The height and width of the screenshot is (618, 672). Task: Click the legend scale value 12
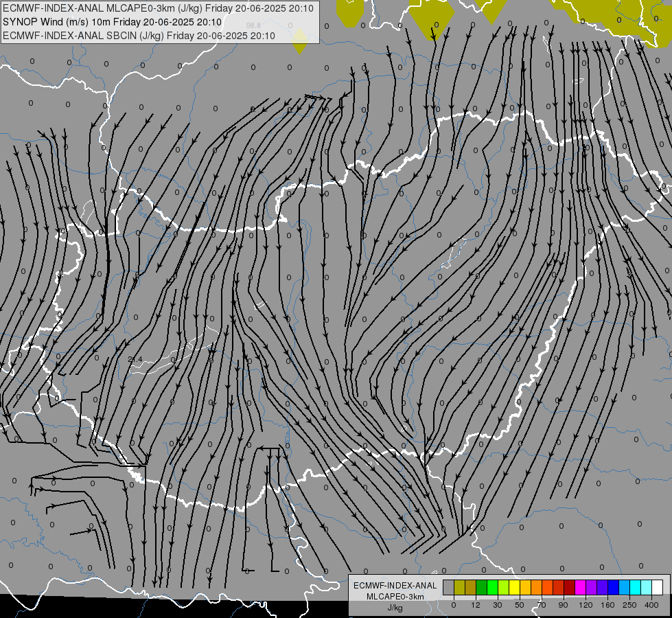(x=475, y=605)
